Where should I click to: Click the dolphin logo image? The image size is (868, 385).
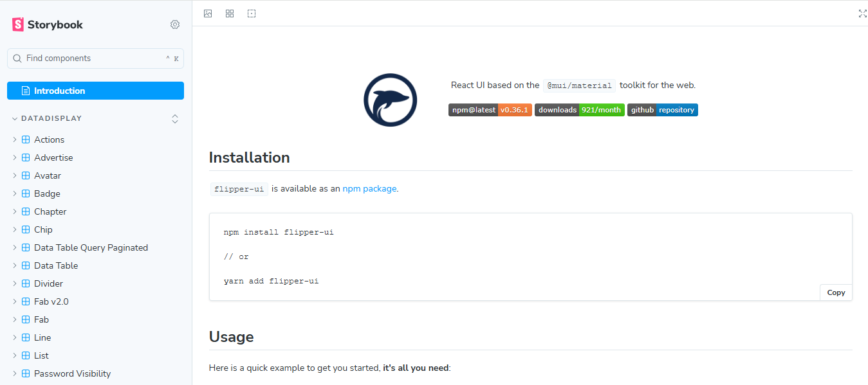390,100
